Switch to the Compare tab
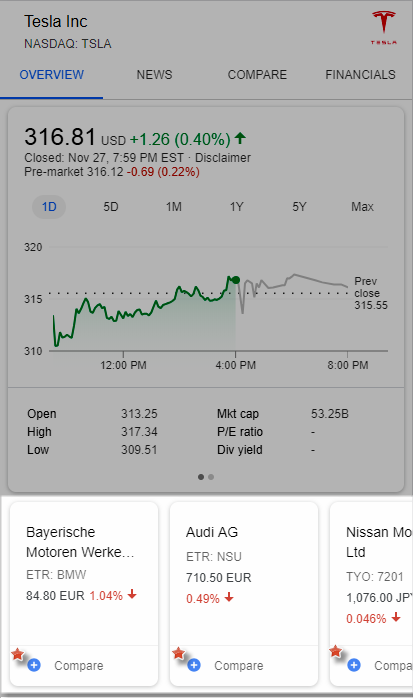 [257, 75]
